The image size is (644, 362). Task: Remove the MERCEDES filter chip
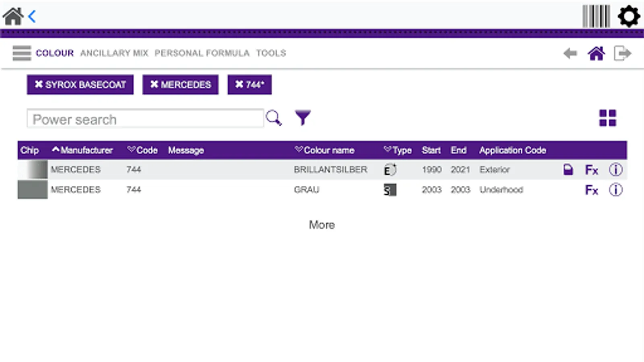point(180,85)
